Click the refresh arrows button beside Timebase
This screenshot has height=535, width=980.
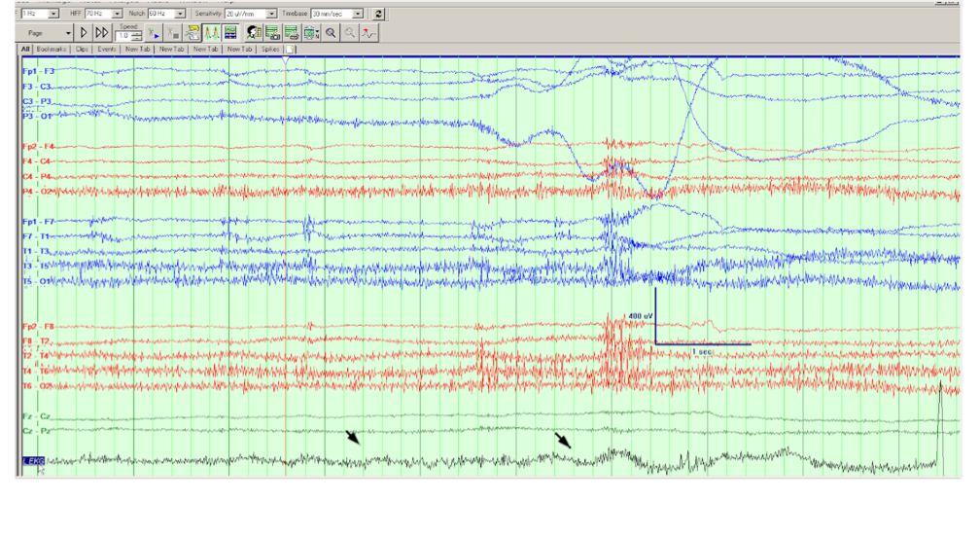pos(377,14)
